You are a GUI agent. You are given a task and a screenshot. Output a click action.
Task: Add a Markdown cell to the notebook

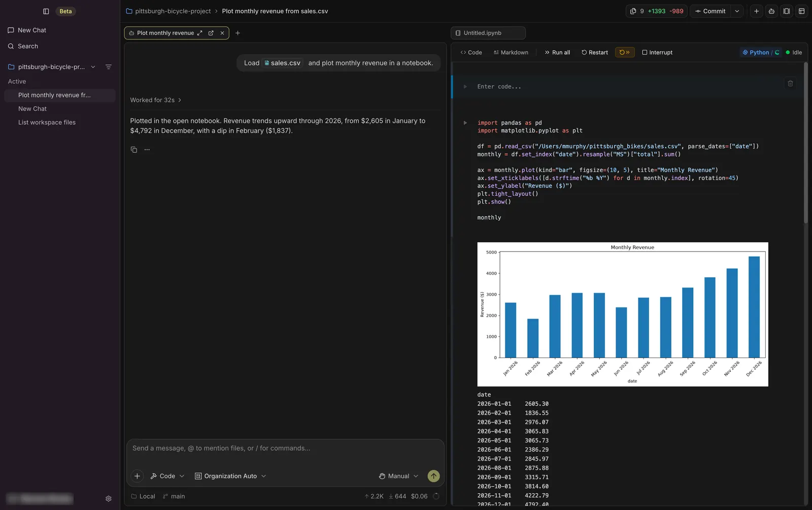pyautogui.click(x=511, y=52)
